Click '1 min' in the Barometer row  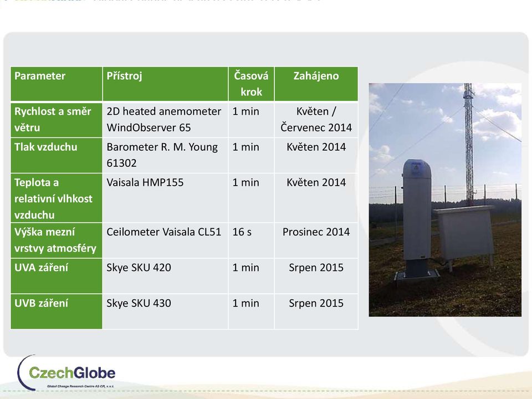coord(251,155)
